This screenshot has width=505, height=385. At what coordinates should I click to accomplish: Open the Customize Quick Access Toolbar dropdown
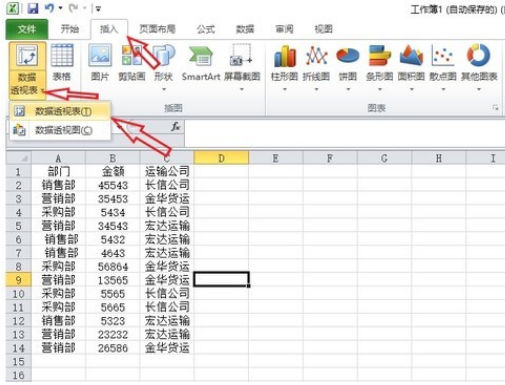[98, 9]
